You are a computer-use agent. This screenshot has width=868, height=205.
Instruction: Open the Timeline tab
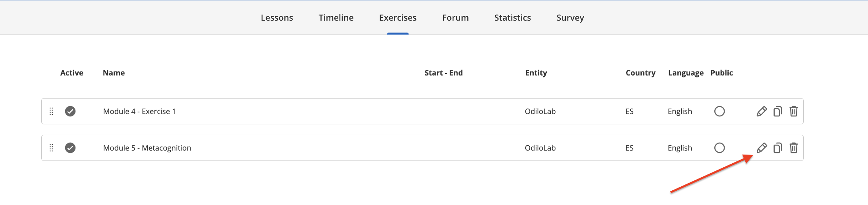336,17
